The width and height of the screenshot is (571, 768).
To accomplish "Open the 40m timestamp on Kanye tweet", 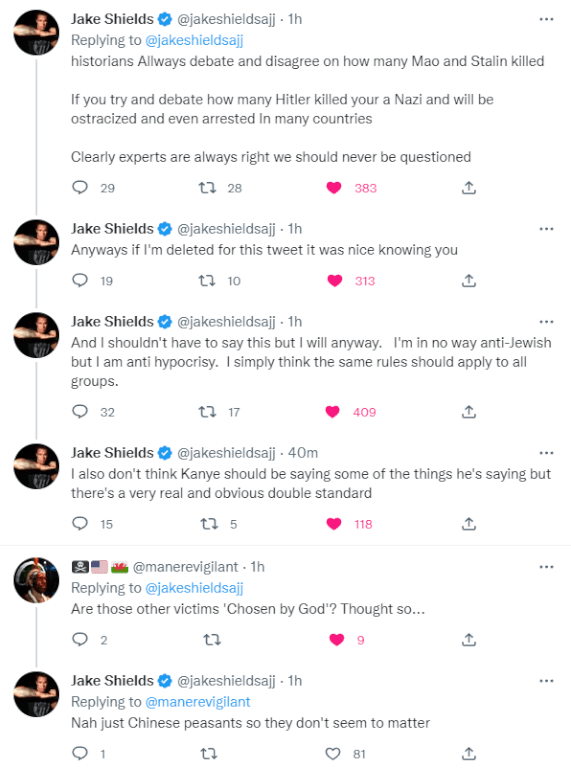I will click(x=303, y=453).
